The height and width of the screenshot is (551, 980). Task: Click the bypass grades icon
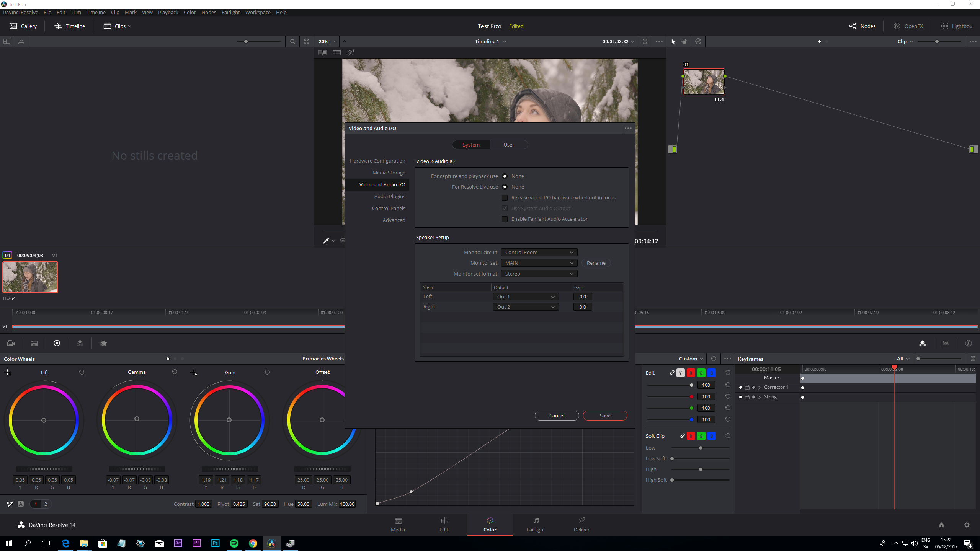pyautogui.click(x=698, y=41)
